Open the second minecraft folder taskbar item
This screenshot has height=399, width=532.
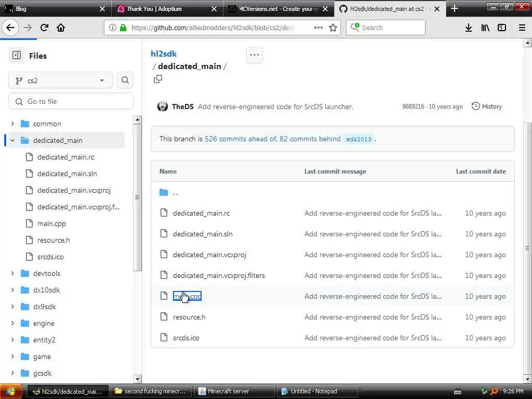coord(151,392)
